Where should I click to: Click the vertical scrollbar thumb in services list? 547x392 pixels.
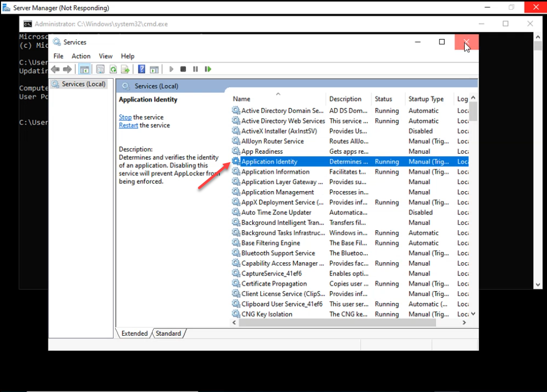tap(473, 111)
